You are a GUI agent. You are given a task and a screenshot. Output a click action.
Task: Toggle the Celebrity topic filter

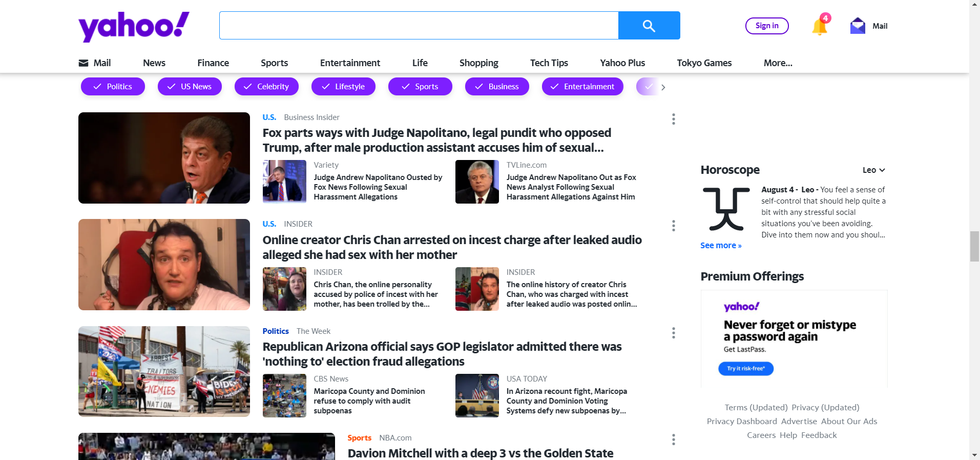click(x=266, y=87)
